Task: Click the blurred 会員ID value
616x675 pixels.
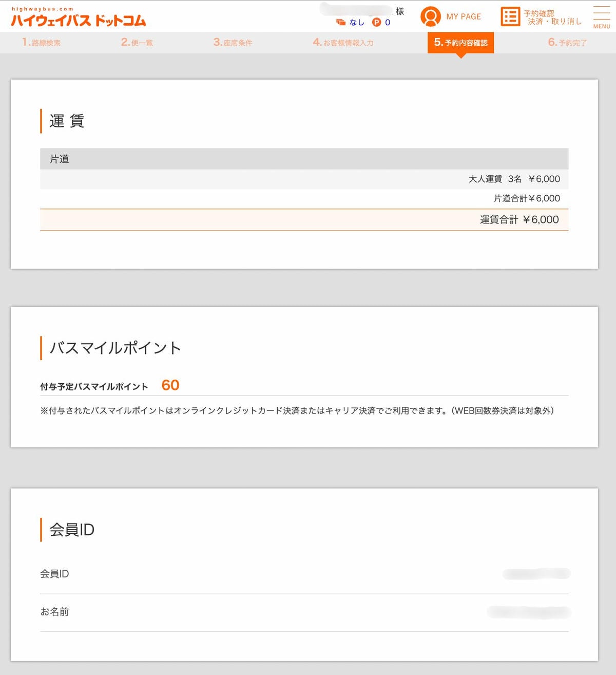Action: click(536, 574)
